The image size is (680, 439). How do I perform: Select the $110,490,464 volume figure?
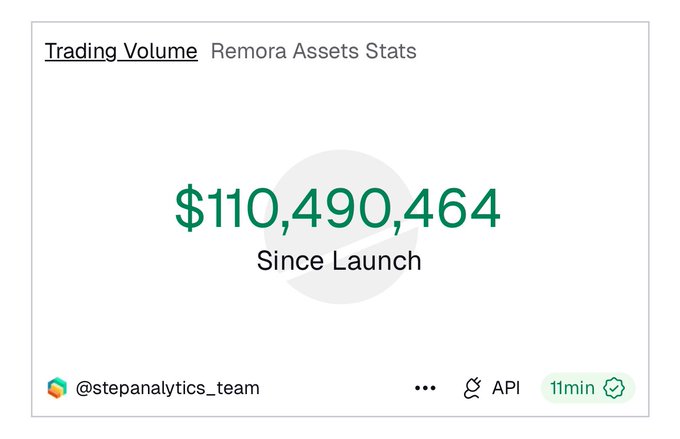click(338, 210)
